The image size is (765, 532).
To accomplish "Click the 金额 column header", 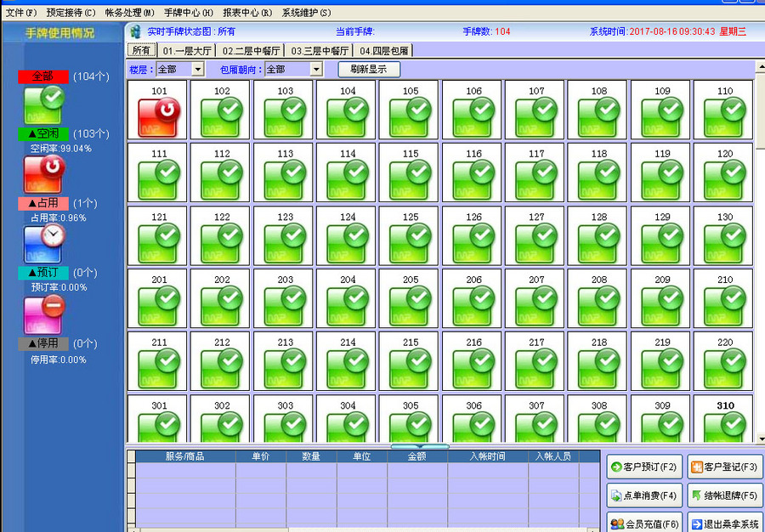I will 417,457.
